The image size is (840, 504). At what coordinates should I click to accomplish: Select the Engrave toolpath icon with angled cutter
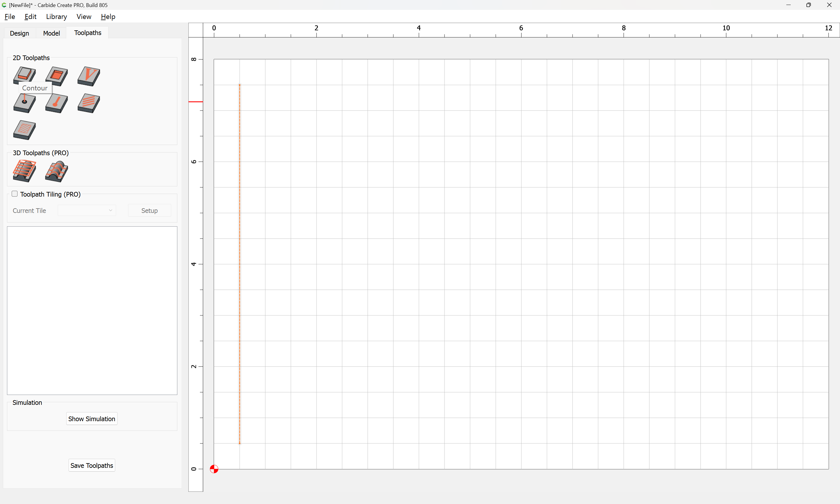click(x=57, y=103)
